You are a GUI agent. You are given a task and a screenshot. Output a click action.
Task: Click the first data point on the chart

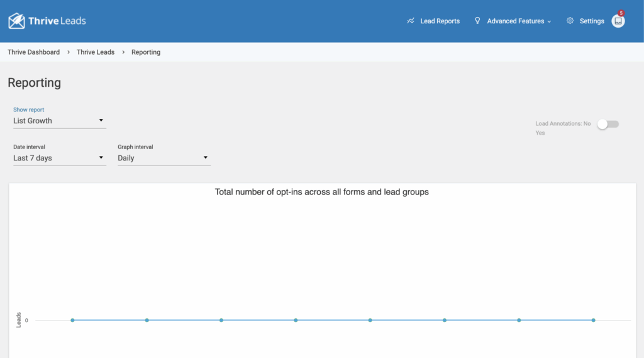[x=72, y=320]
